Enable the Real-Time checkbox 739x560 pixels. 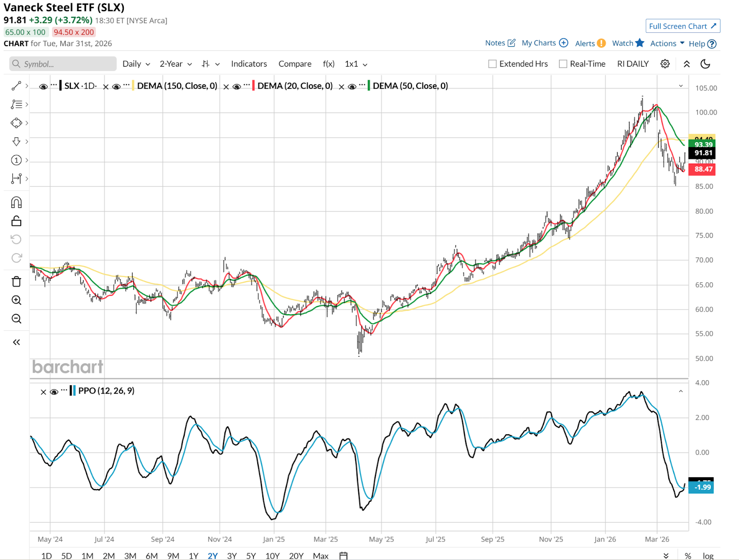[563, 64]
